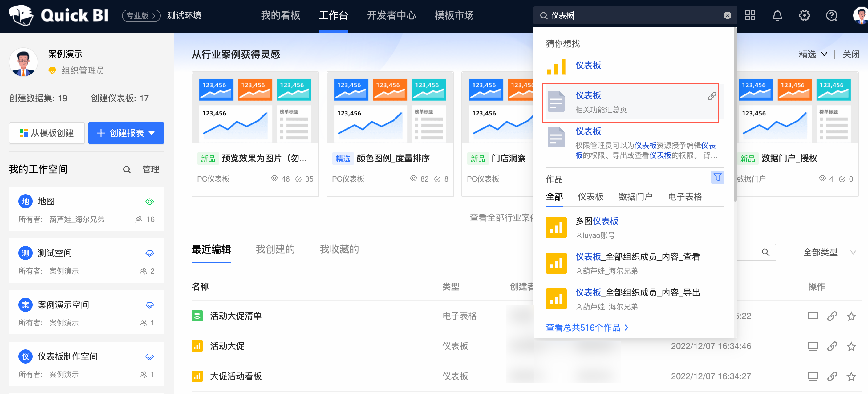Open the help icon
The image size is (868, 394).
click(x=831, y=15)
